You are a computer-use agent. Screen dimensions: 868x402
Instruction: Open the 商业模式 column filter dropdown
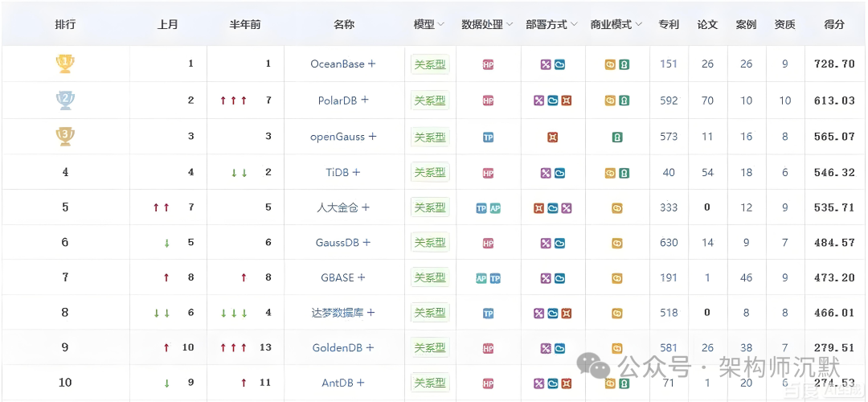pos(638,25)
